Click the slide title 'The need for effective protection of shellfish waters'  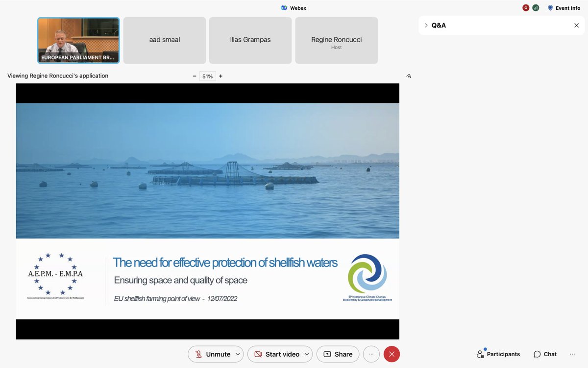[225, 263]
